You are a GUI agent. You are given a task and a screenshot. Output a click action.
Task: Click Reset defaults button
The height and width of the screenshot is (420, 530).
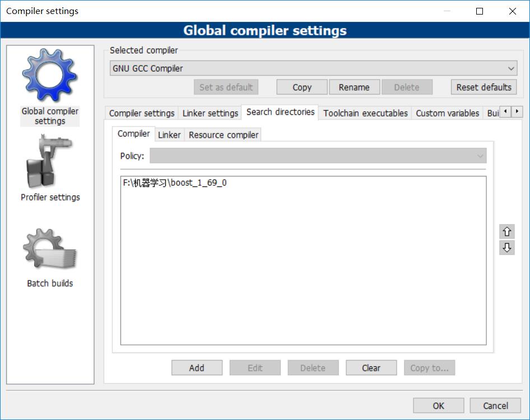483,87
